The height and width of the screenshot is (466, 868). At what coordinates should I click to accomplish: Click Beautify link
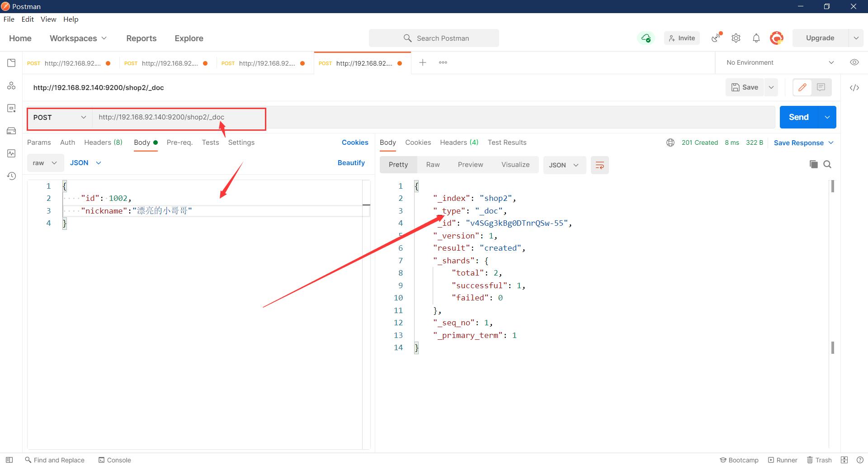(351, 163)
